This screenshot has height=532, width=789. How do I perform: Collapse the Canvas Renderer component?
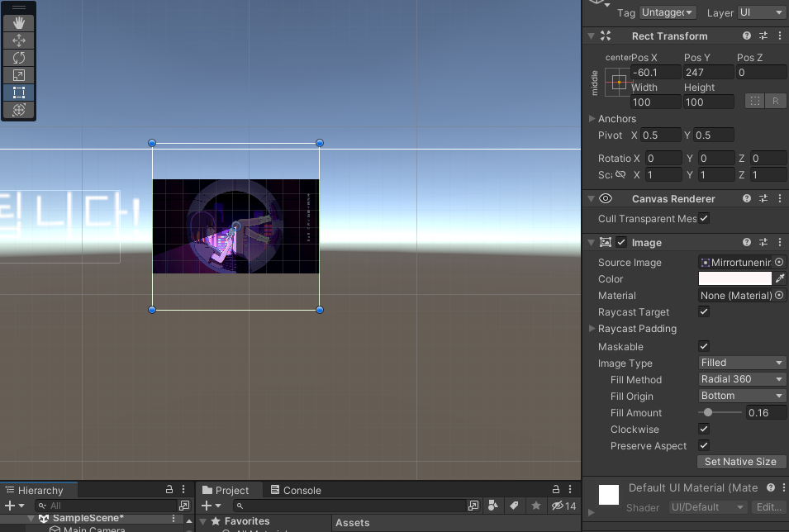tap(592, 199)
